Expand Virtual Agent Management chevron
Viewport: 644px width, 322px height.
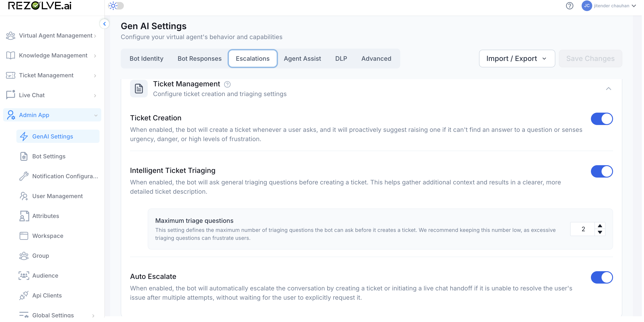pyautogui.click(x=95, y=36)
